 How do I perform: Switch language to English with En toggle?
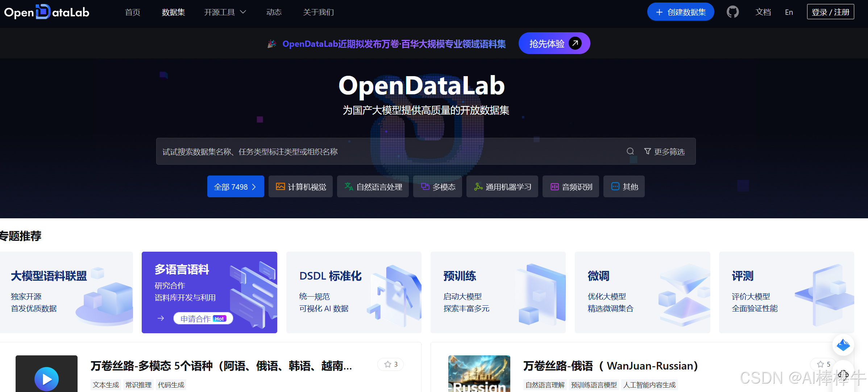[789, 12]
